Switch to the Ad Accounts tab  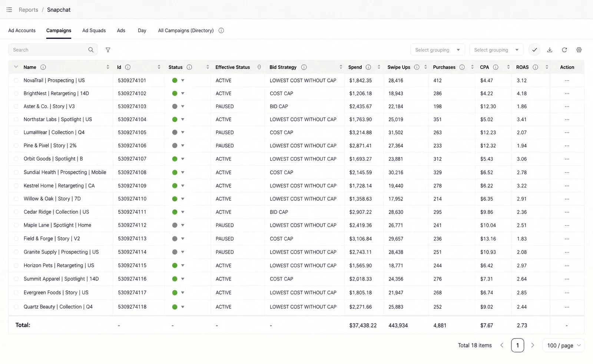pyautogui.click(x=22, y=31)
